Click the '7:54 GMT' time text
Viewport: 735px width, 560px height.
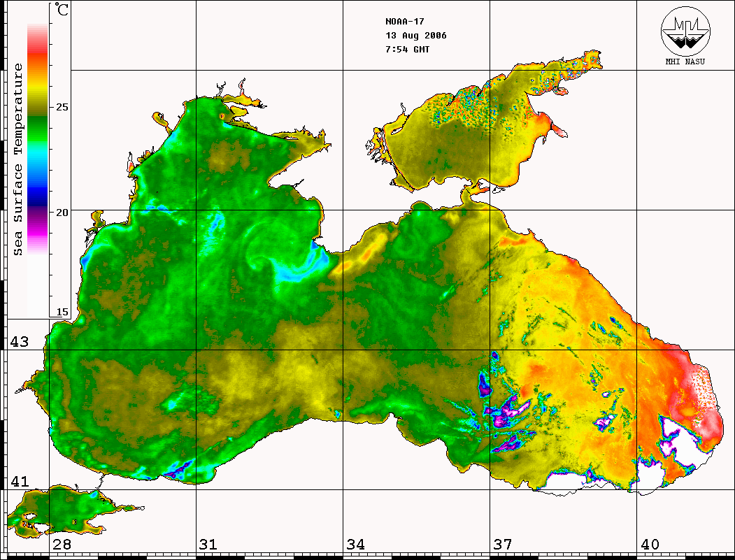[x=408, y=49]
